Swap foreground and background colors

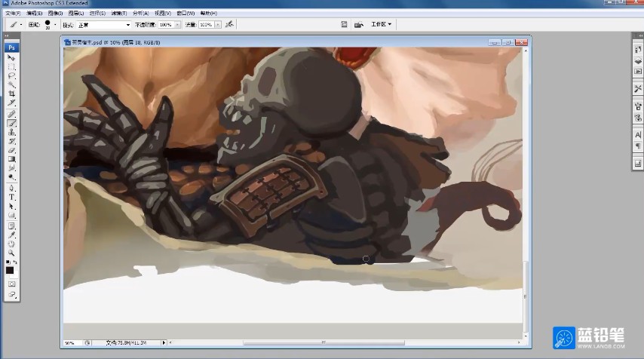[x=15, y=262]
